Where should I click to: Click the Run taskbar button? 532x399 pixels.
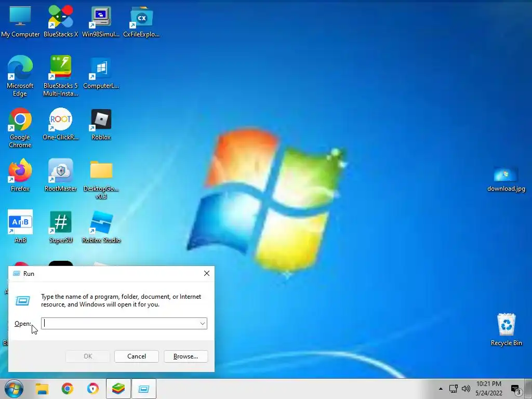[144, 389]
